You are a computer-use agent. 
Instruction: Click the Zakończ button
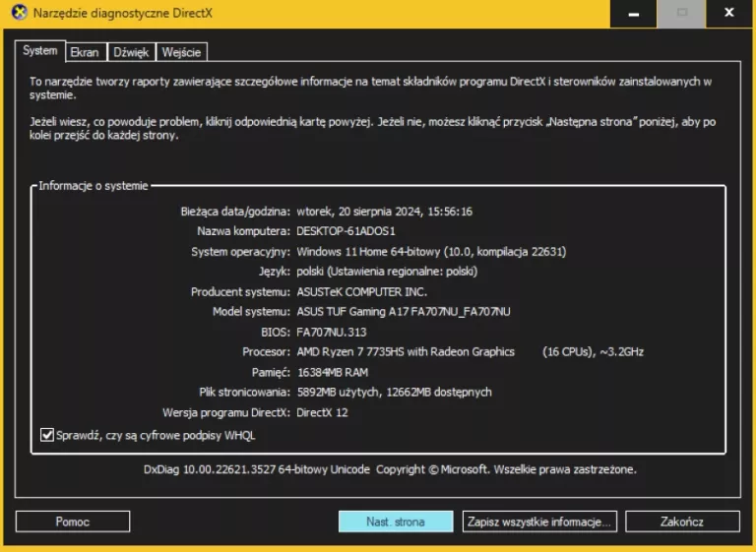point(682,521)
